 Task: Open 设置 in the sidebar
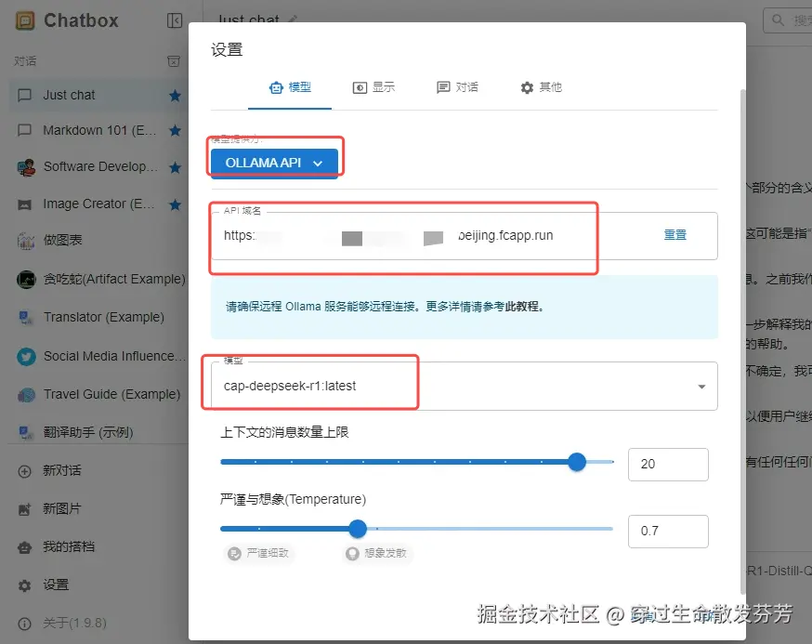pyautogui.click(x=98, y=585)
